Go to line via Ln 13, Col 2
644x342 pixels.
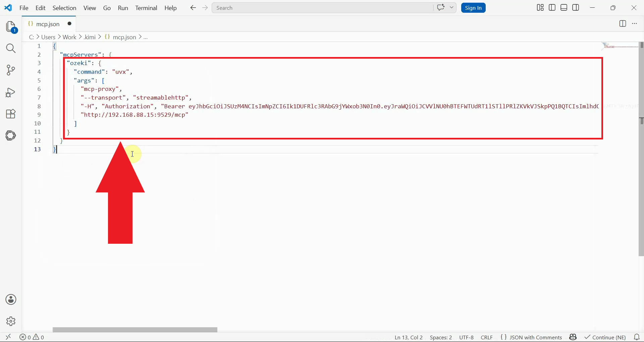coord(409,337)
